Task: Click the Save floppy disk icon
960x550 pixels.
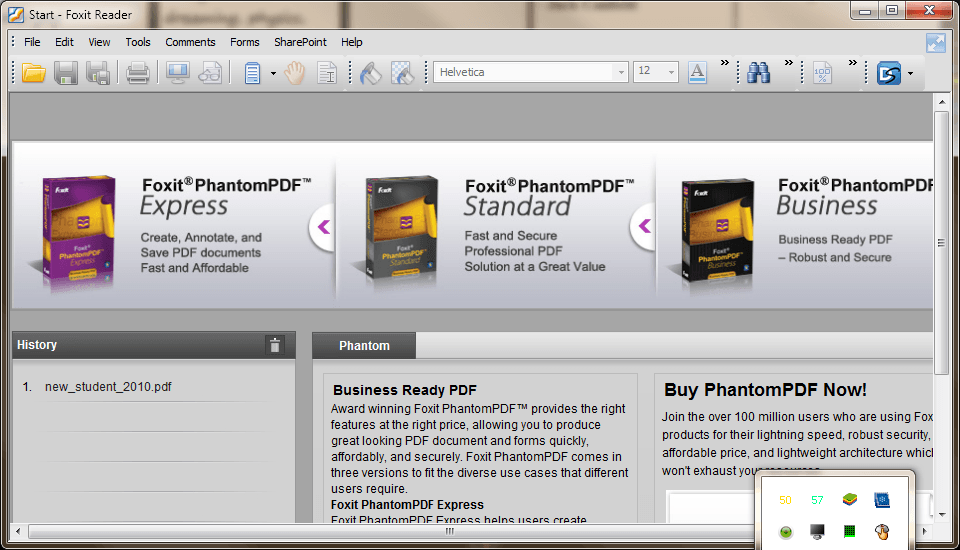Action: click(x=66, y=73)
